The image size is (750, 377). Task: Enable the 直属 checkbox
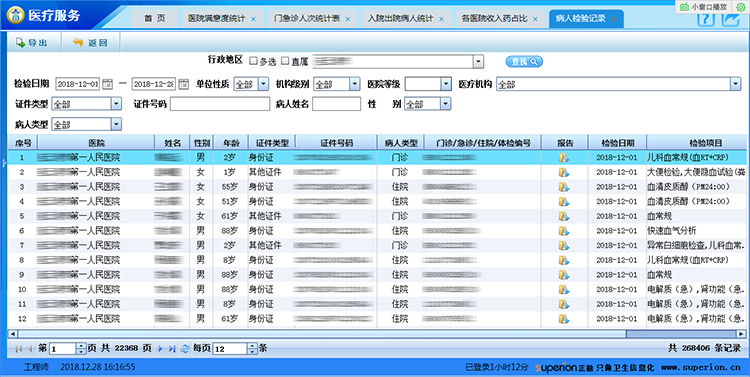[x=285, y=61]
